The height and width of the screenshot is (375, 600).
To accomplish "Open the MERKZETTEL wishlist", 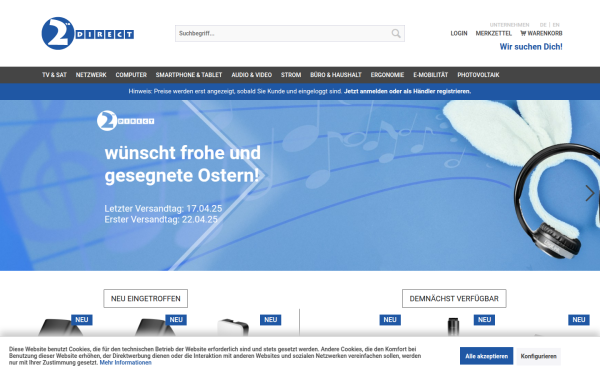I will [x=494, y=33].
